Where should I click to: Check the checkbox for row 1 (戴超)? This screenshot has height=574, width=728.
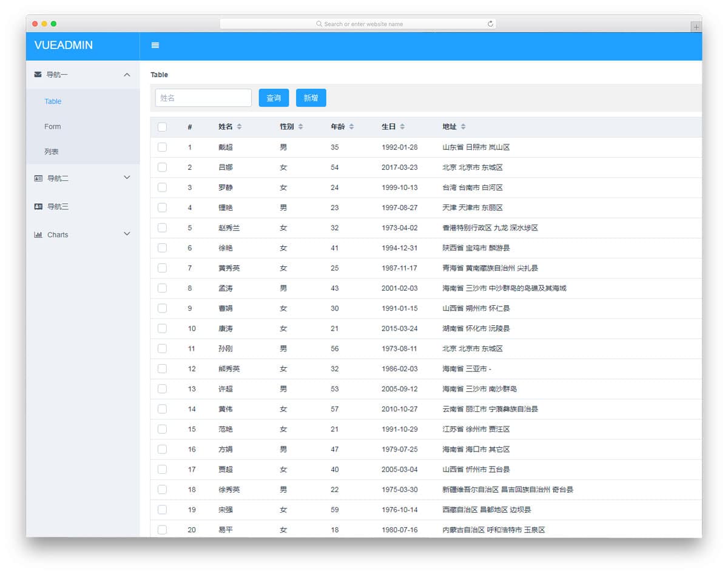tap(162, 147)
